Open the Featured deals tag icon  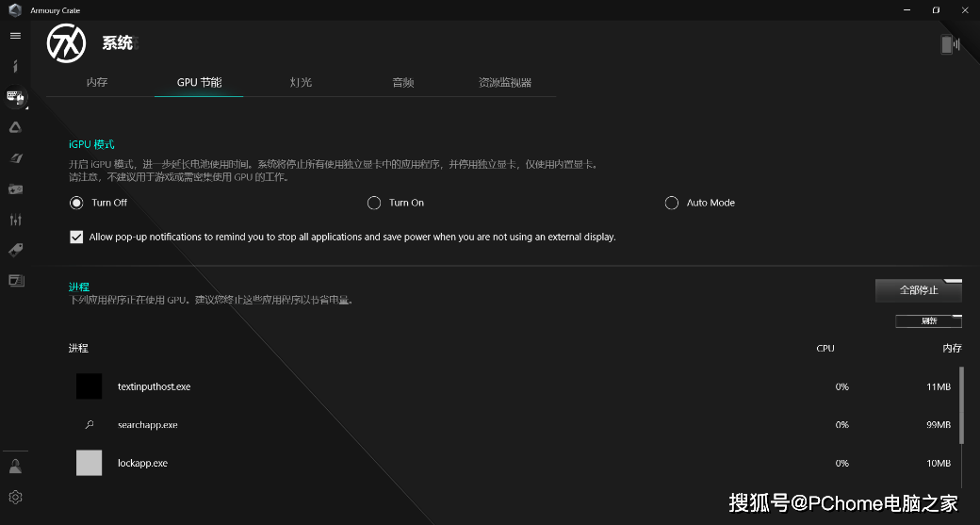(15, 250)
